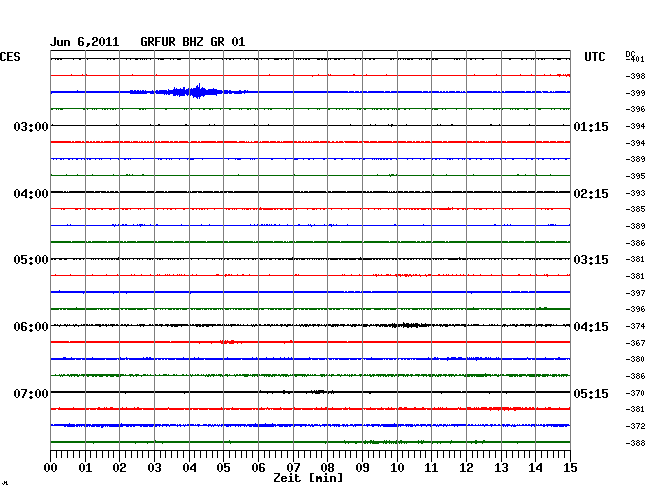Click the "Zeit [min]" axis title
The image size is (650, 494).
308,478
